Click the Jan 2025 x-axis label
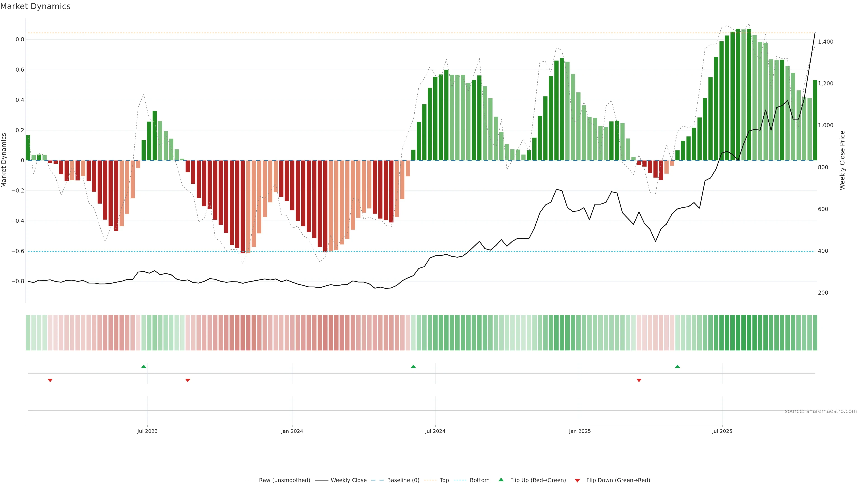This screenshot has width=868, height=488. [x=580, y=431]
